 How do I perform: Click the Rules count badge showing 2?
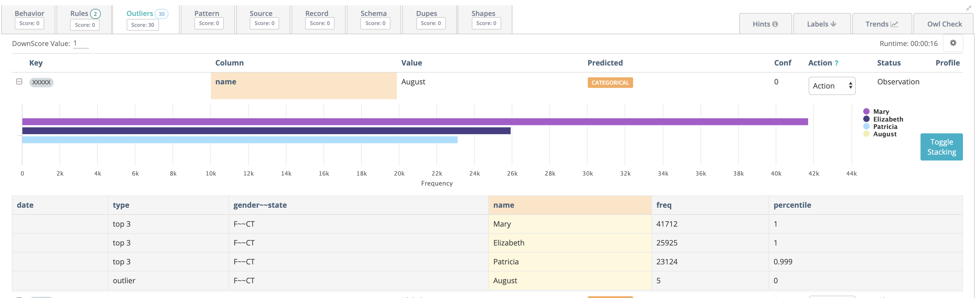[95, 14]
